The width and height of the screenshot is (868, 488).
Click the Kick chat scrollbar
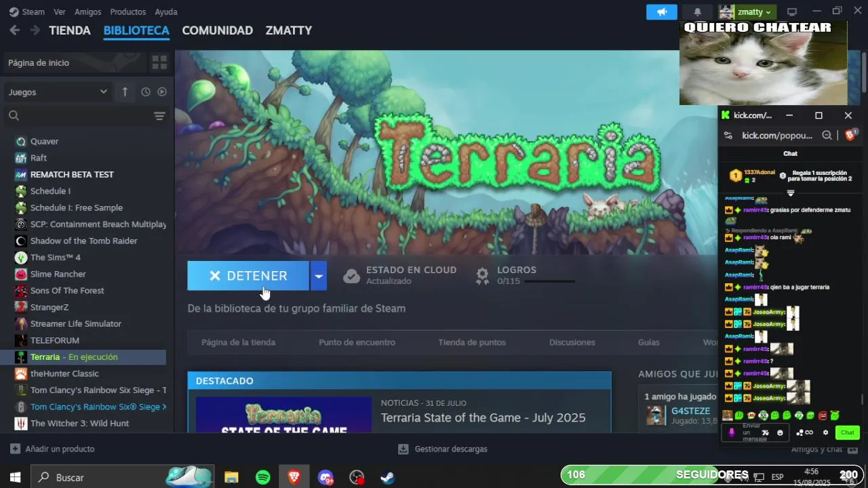coord(863,399)
